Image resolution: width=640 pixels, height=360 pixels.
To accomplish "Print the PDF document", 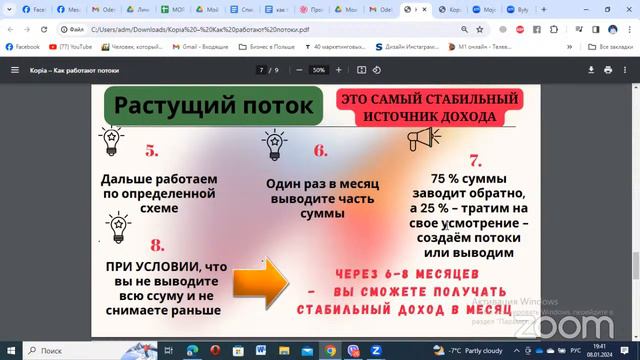I will (608, 70).
